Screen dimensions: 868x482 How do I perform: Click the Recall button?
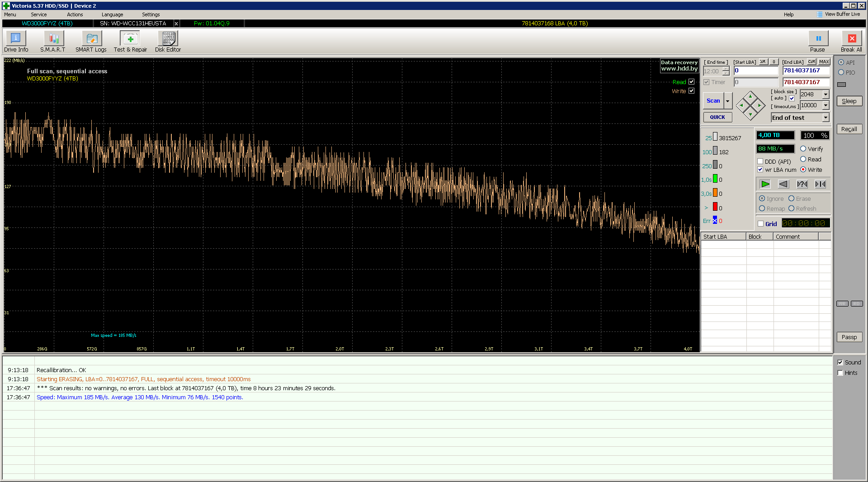[x=849, y=129]
